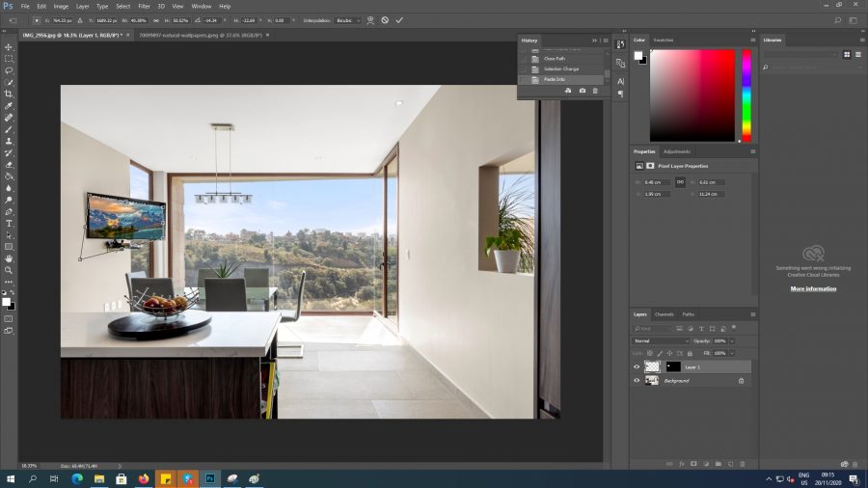This screenshot has width=868, height=488.
Task: Commit the transform with the checkmark
Action: [x=399, y=20]
